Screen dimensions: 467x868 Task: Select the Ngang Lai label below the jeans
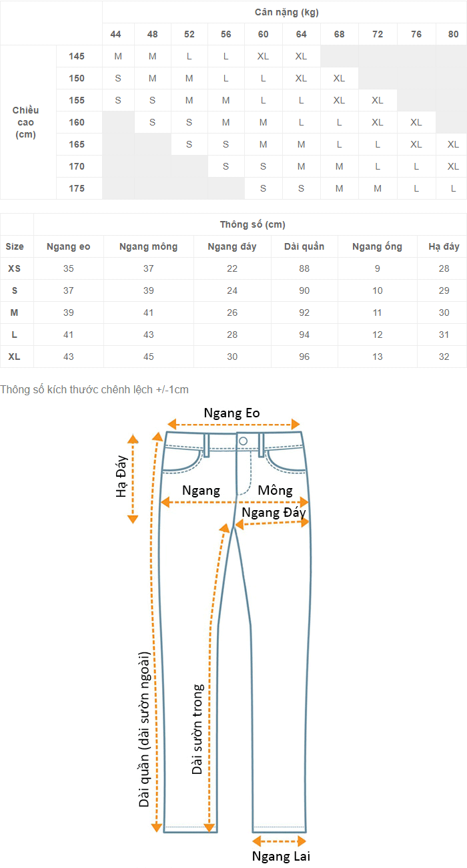(281, 856)
